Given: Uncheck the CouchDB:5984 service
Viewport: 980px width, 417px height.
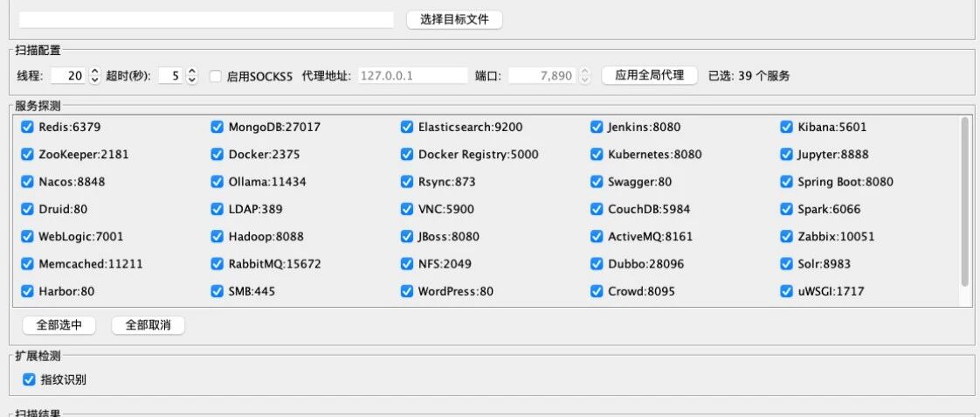Looking at the screenshot, I should click(597, 209).
